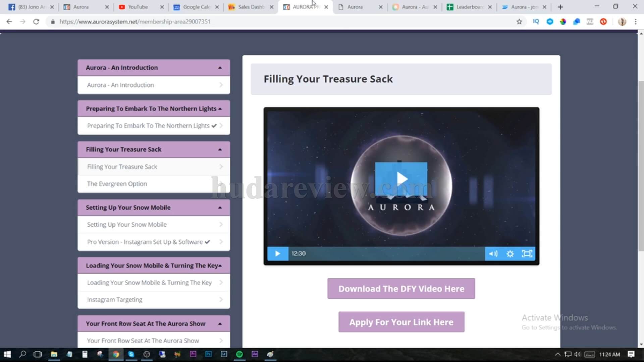Open the Aurora - An Introduction lesson
Viewport: 644px width, 362px height.
[x=154, y=85]
